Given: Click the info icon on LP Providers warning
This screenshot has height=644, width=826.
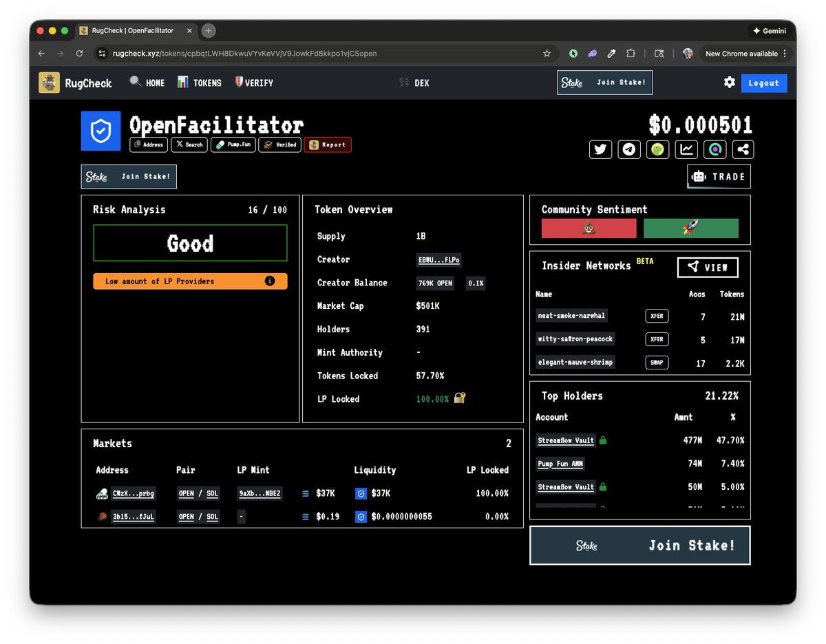Looking at the screenshot, I should pos(270,281).
